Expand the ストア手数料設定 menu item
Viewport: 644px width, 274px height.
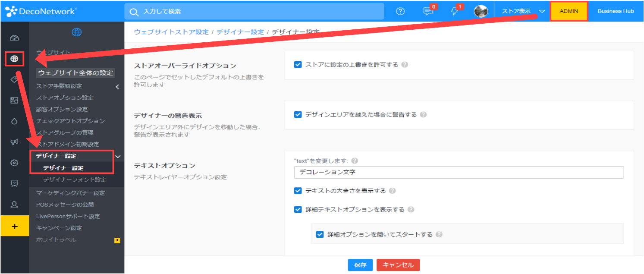point(117,87)
